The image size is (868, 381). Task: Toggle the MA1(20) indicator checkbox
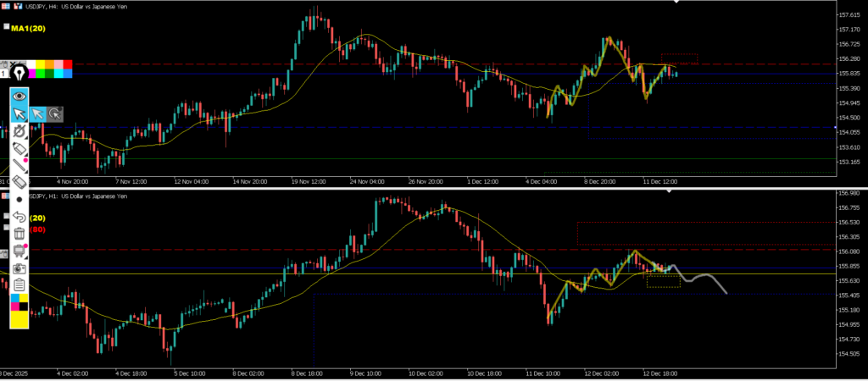pos(7,27)
